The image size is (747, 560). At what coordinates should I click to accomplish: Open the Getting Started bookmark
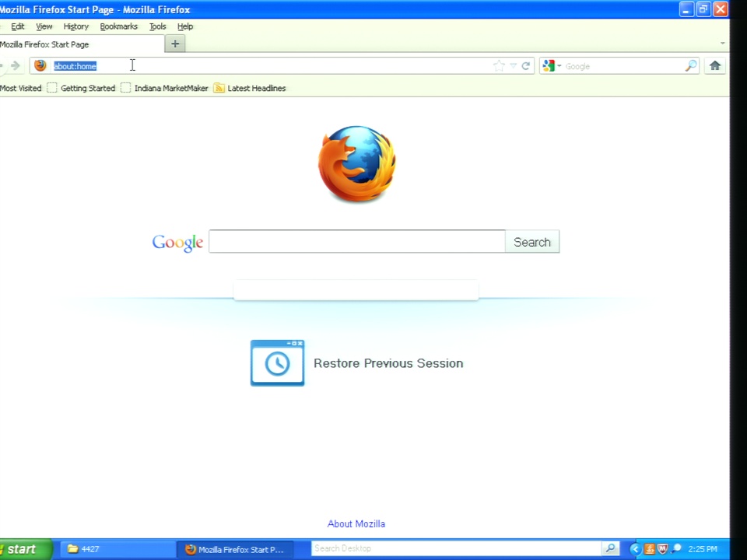click(82, 88)
